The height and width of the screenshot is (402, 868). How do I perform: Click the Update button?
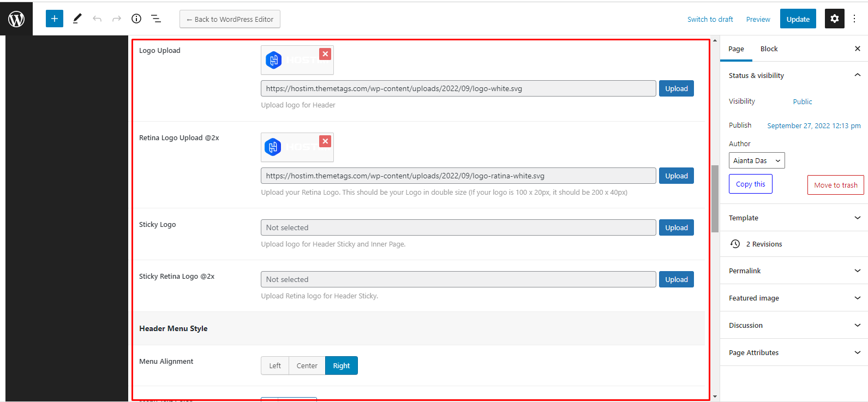(x=798, y=19)
